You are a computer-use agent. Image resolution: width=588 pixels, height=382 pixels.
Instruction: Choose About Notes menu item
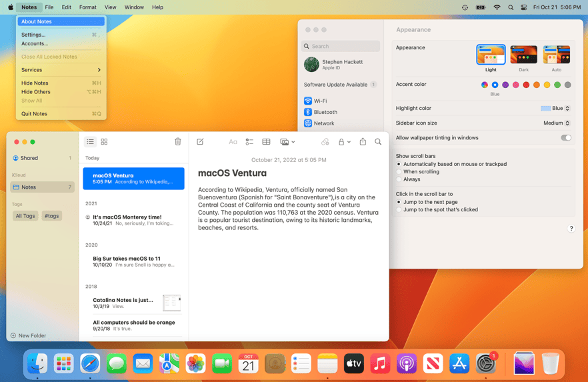[x=61, y=21]
